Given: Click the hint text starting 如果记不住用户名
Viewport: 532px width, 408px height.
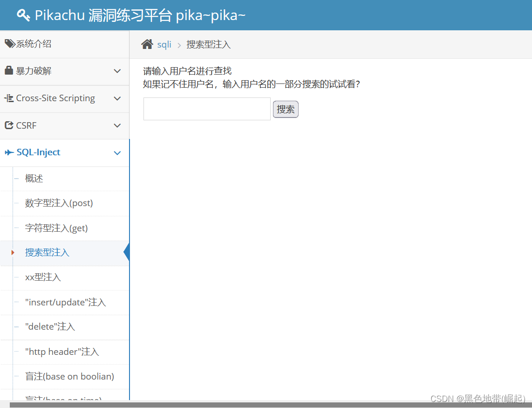Looking at the screenshot, I should (251, 84).
